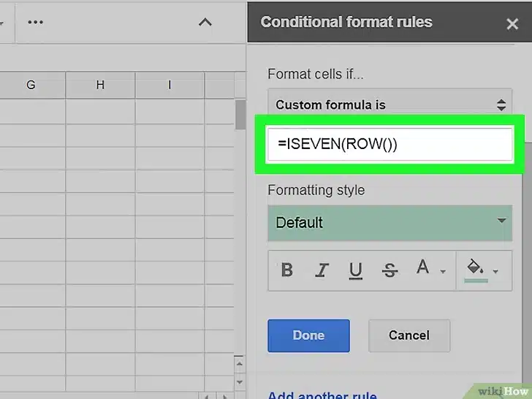Click the 'Add another rule' link
532x399 pixels.
click(x=322, y=395)
